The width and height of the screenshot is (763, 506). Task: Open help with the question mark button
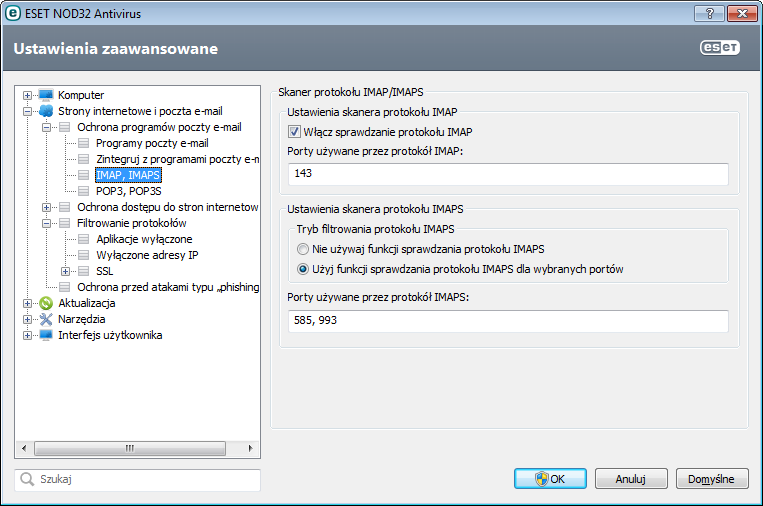[709, 13]
